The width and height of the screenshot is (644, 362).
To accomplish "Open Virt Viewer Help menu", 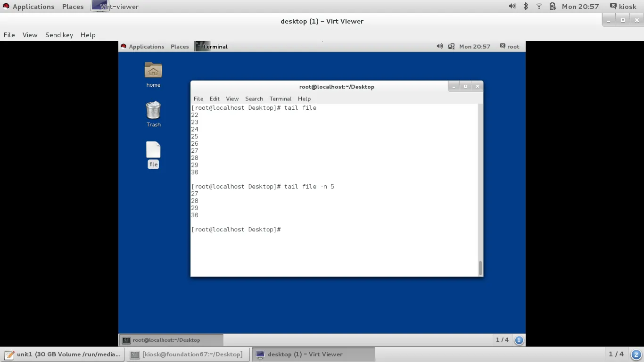I will 88,35.
